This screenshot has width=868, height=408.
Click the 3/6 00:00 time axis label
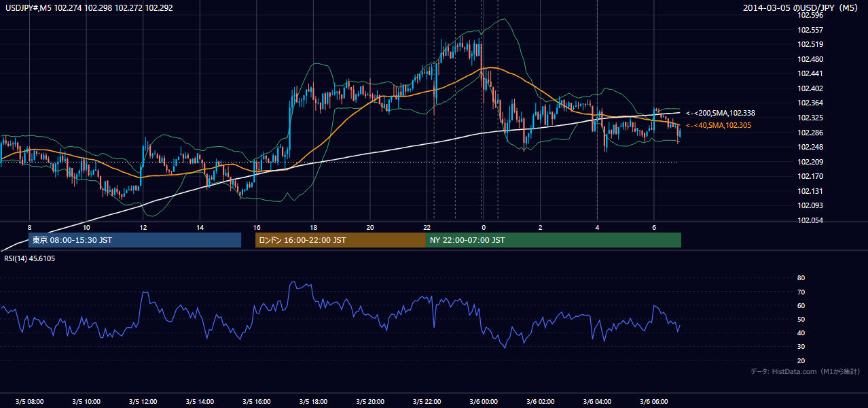[x=484, y=402]
